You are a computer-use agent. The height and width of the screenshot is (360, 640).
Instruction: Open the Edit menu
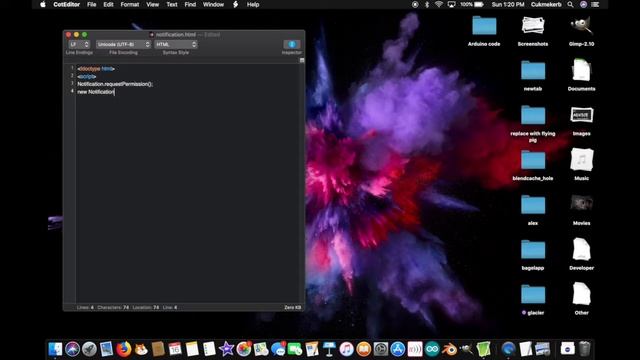(108, 4)
